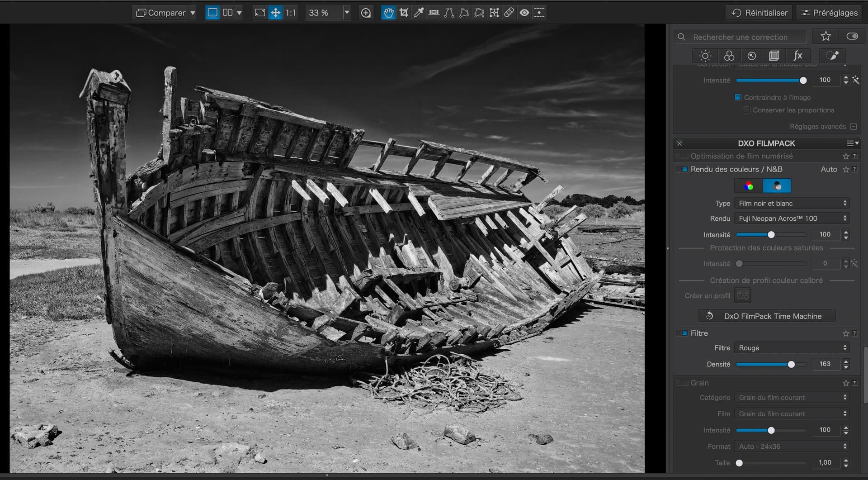Viewport: 868px width, 480px height.
Task: Click the Réinitialiser button
Action: pos(759,13)
